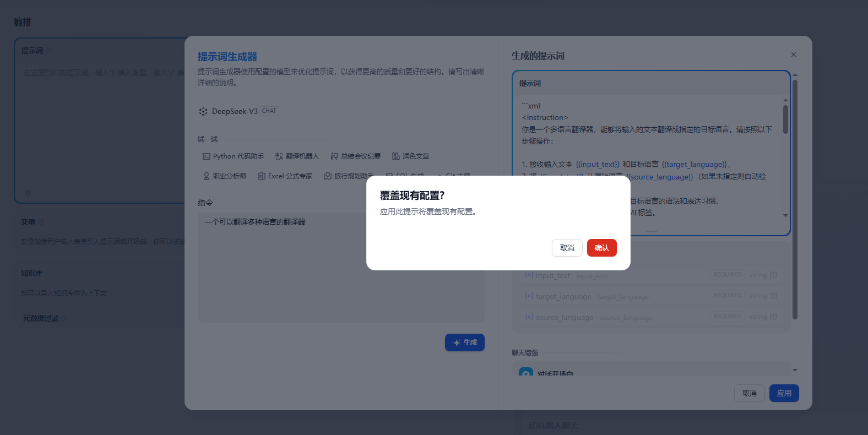Click the 翻译机器人 translate icon
The width and height of the screenshot is (868, 435).
[x=279, y=156]
